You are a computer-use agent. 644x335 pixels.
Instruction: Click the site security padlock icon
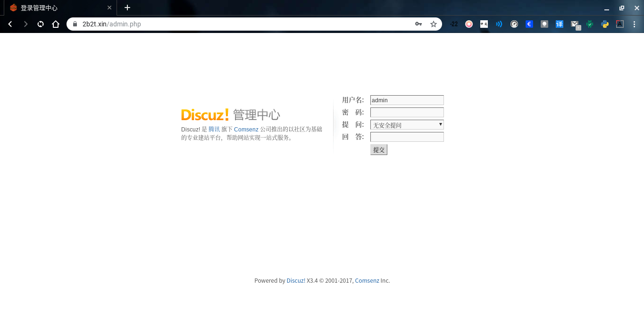75,24
